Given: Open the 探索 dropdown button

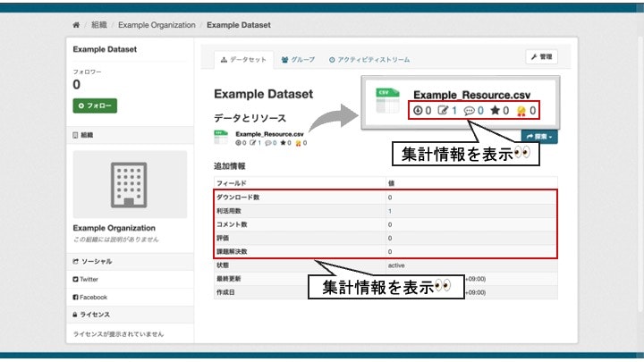Looking at the screenshot, I should tap(539, 137).
